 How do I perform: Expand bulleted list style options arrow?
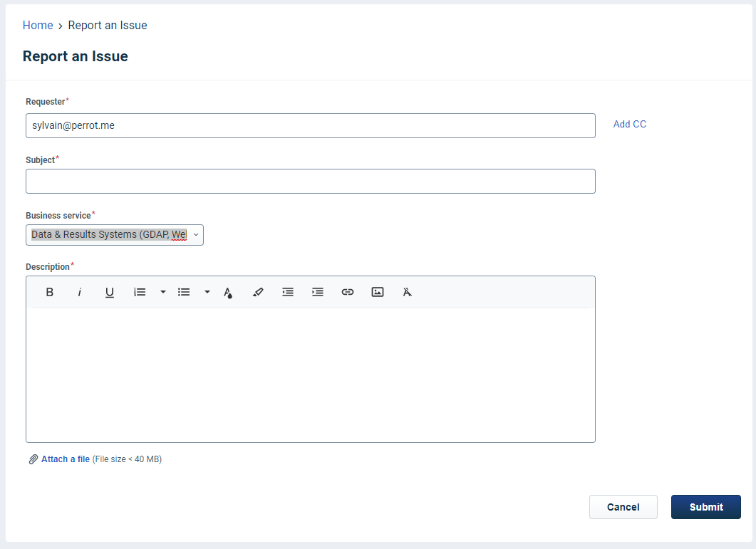tap(207, 292)
